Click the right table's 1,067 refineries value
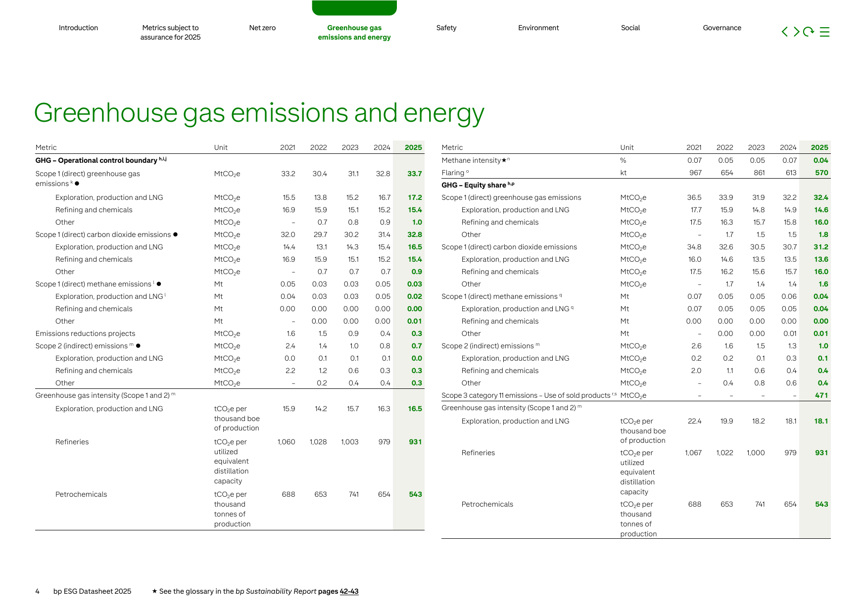 click(693, 453)
